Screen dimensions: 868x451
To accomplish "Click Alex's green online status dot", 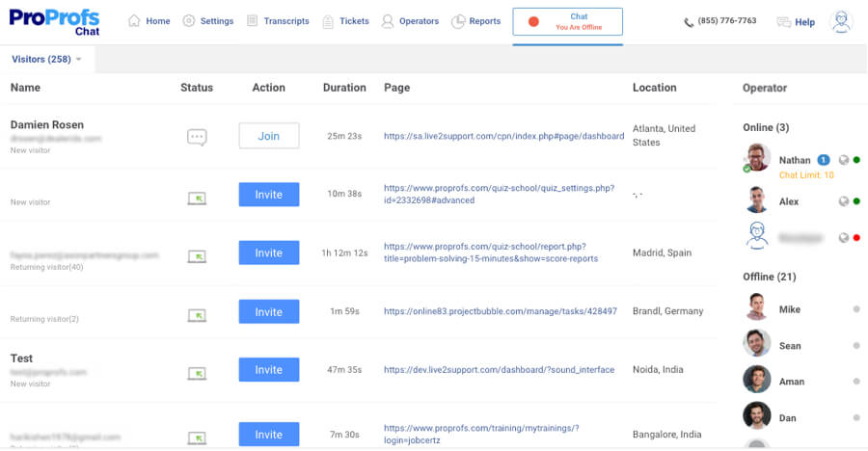I will click(856, 201).
